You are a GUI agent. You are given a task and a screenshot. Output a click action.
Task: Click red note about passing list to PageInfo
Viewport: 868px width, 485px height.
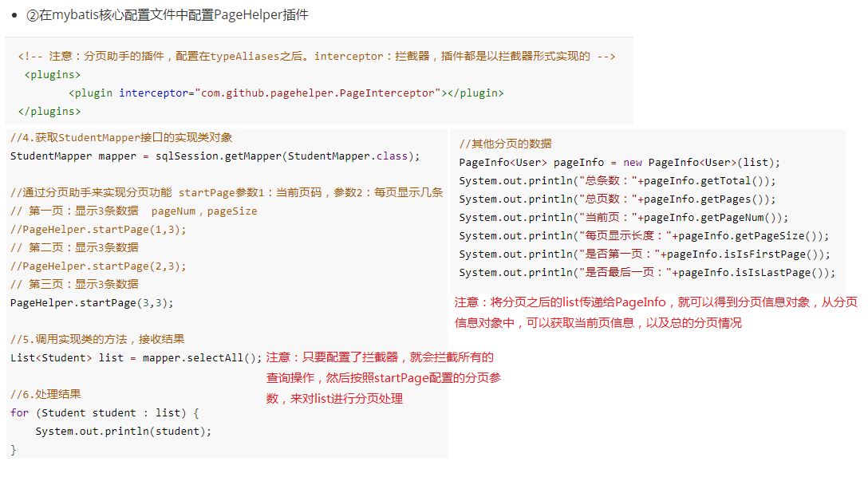[x=656, y=313]
